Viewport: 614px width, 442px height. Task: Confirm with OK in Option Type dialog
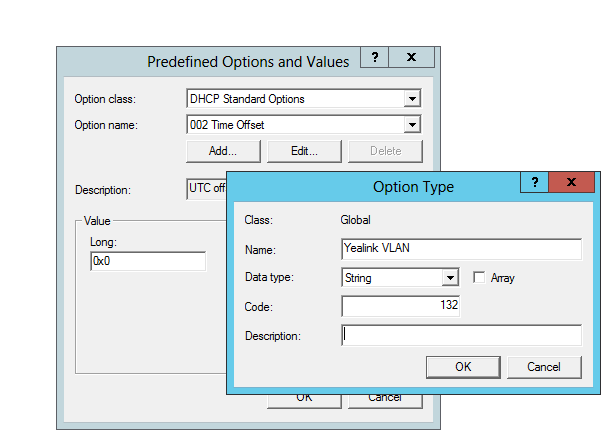[463, 367]
